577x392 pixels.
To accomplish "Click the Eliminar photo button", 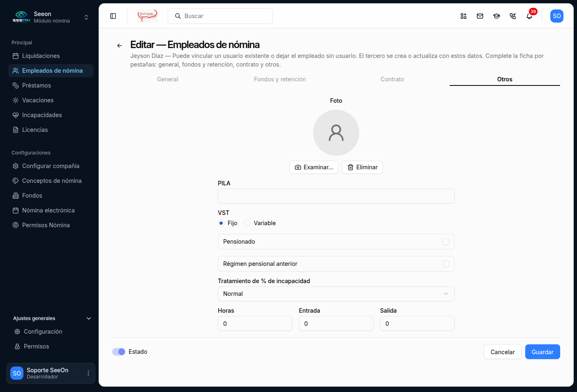I will (362, 167).
